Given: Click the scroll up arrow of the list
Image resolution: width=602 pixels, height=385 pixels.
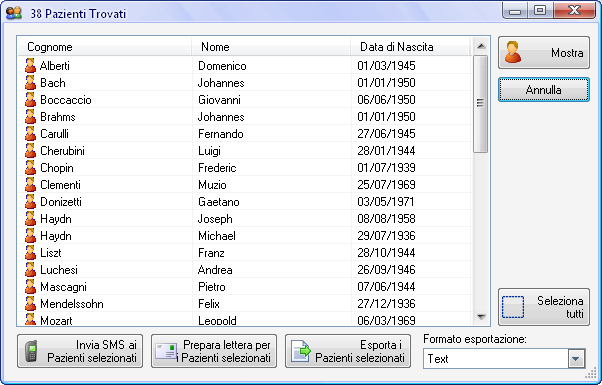Looking at the screenshot, I should tap(481, 46).
